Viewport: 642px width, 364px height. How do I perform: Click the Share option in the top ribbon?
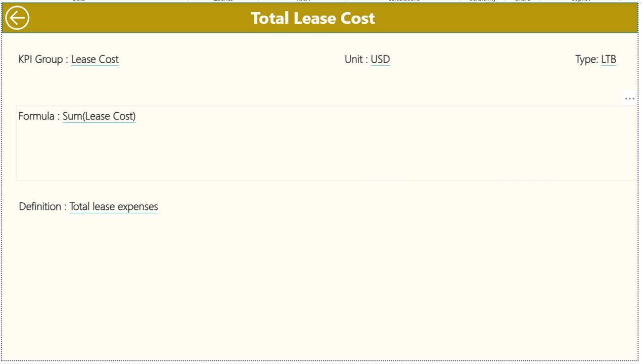tap(523, 1)
